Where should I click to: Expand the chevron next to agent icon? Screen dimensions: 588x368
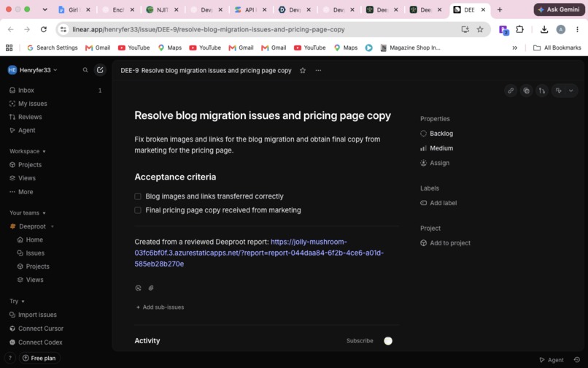click(570, 91)
